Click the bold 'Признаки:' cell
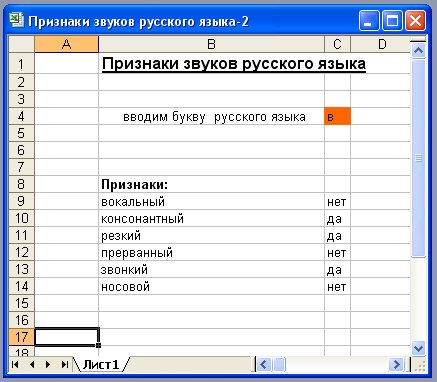Viewport: 437px width, 382px height. click(211, 184)
